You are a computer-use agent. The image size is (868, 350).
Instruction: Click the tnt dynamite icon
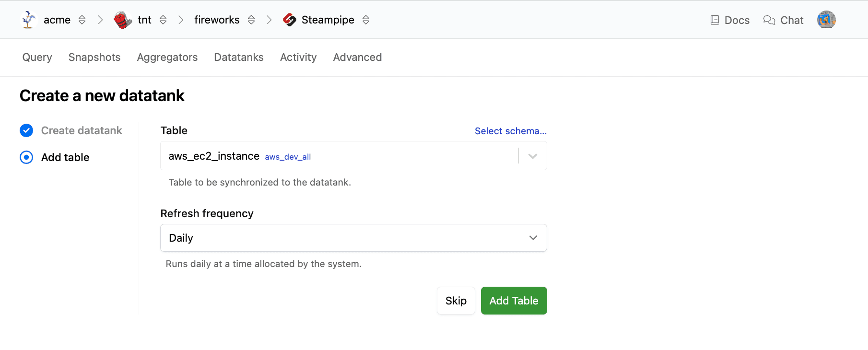tap(123, 20)
